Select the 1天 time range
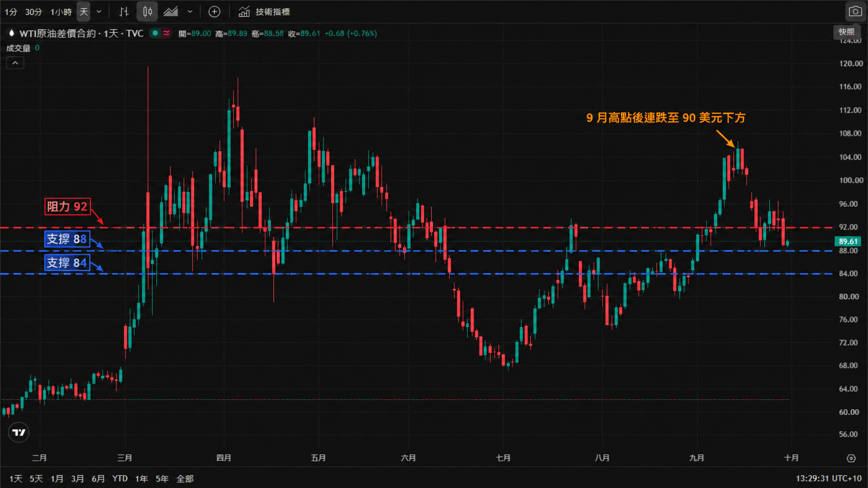The image size is (868, 488). click(x=16, y=479)
